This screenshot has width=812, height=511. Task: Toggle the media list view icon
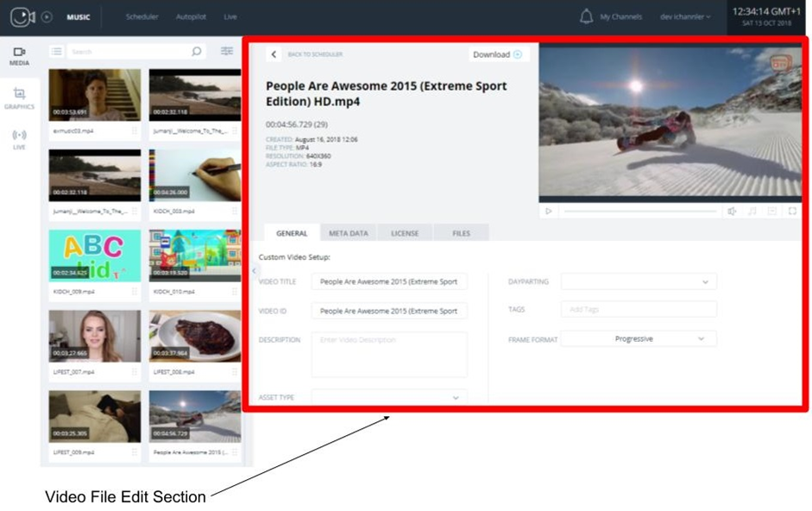(x=56, y=52)
